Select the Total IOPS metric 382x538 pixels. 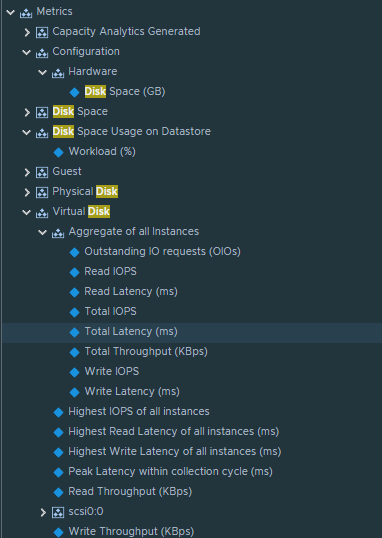point(111,312)
